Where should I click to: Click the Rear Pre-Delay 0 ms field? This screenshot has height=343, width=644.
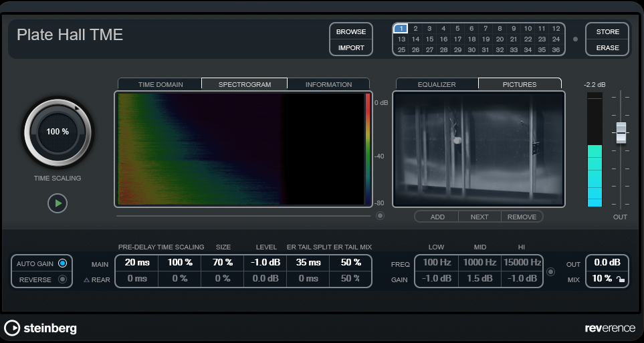coord(137,279)
